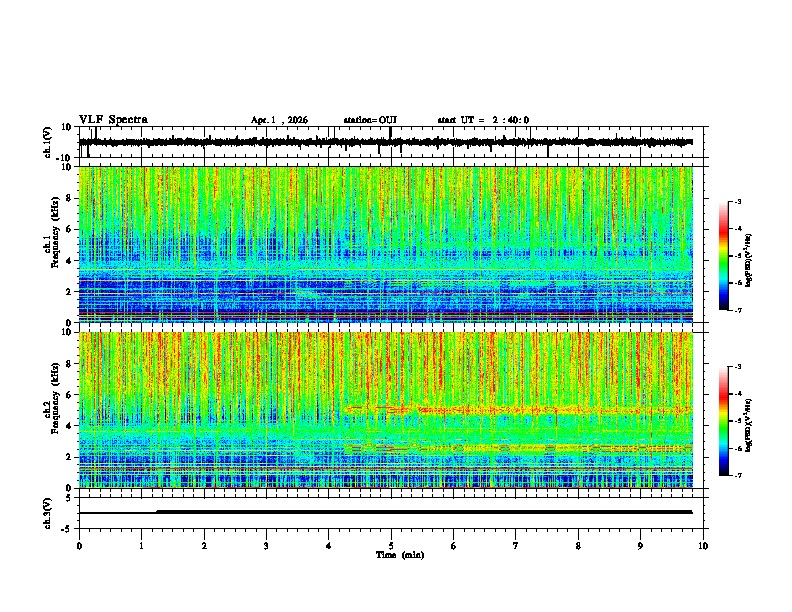The image size is (792, 612).
Task: Click the date label 'Apr. 1, 2026'
Action: 279,120
